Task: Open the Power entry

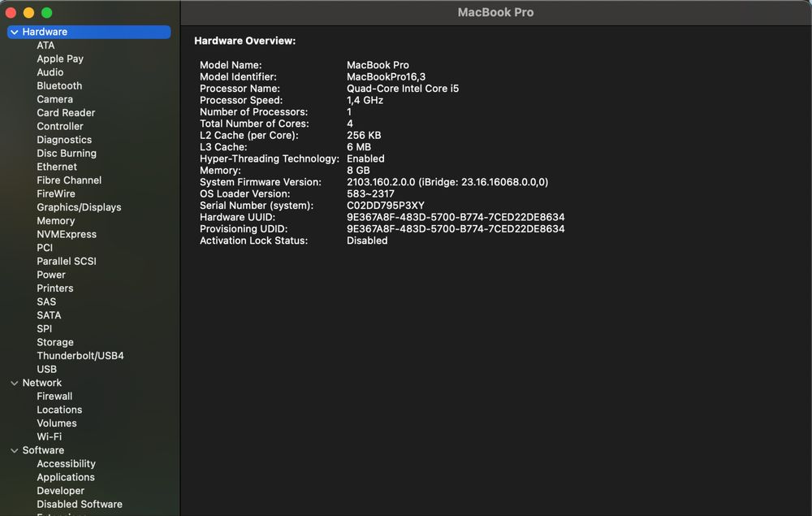Action: click(x=51, y=275)
